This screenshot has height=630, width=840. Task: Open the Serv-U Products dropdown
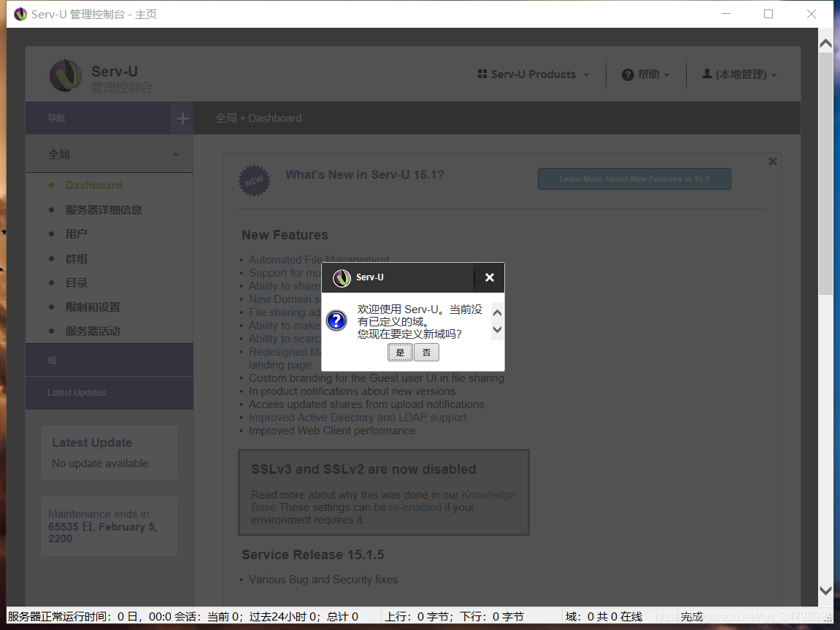[x=533, y=74]
